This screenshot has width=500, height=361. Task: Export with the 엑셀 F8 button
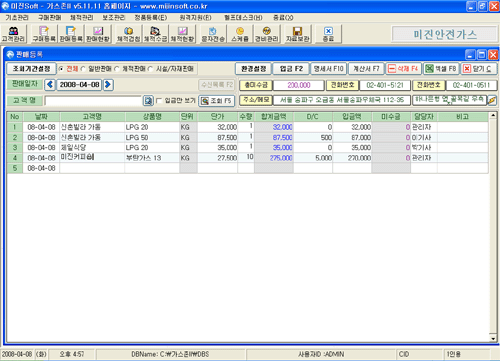pos(441,69)
